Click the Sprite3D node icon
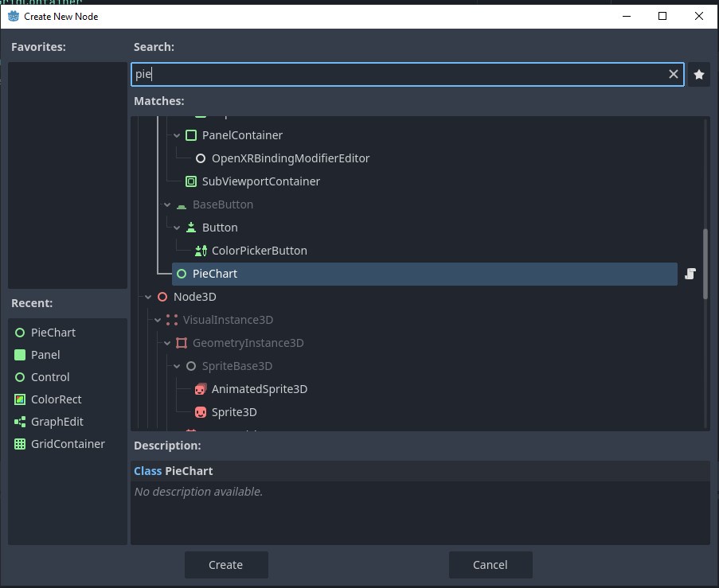 point(201,411)
